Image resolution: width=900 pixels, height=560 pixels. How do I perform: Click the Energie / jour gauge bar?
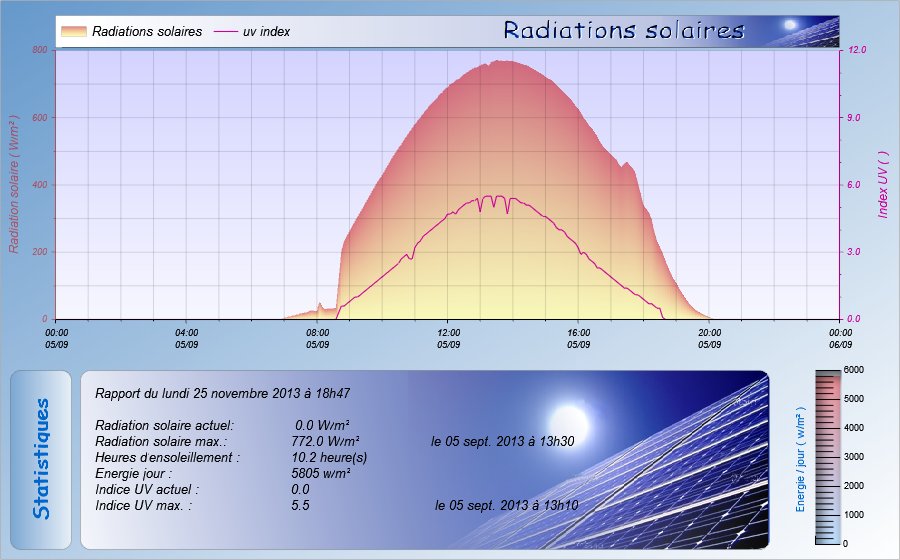[828, 456]
